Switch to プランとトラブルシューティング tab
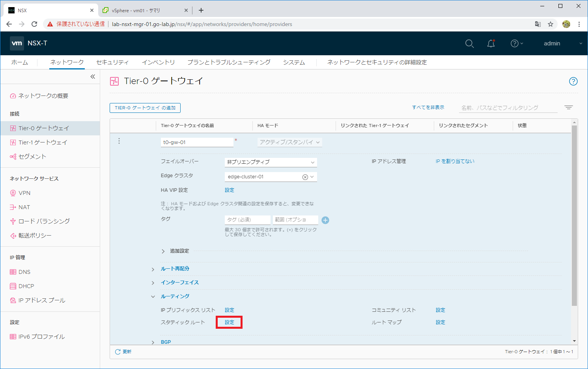This screenshot has height=369, width=588. tap(229, 62)
